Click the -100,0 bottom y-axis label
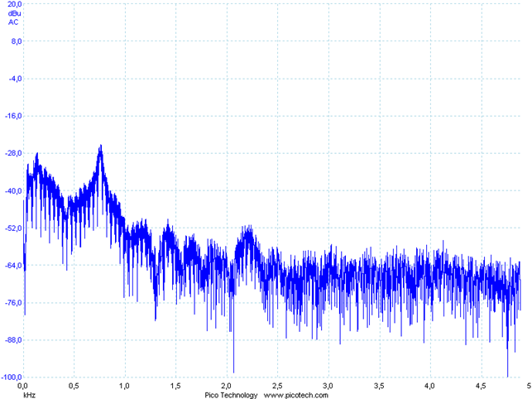This screenshot has height=399, width=532. [x=12, y=377]
